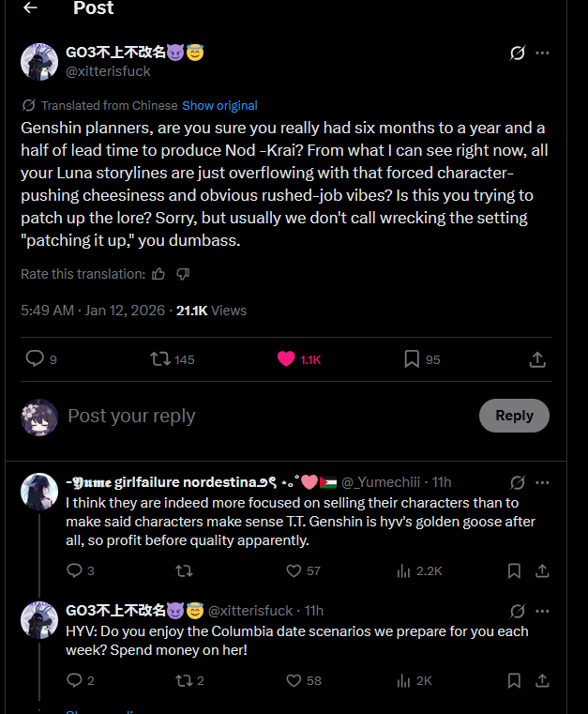The height and width of the screenshot is (714, 588).
Task: Click the Grok icon on main post
Action: click(x=518, y=53)
